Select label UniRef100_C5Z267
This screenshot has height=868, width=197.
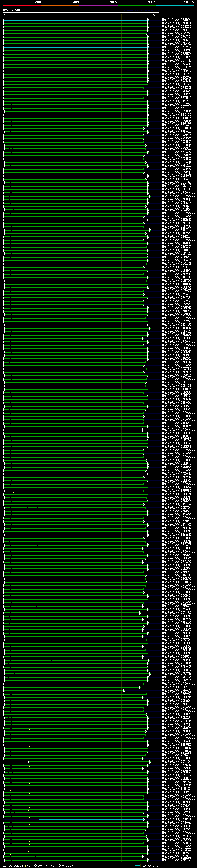click(x=176, y=104)
